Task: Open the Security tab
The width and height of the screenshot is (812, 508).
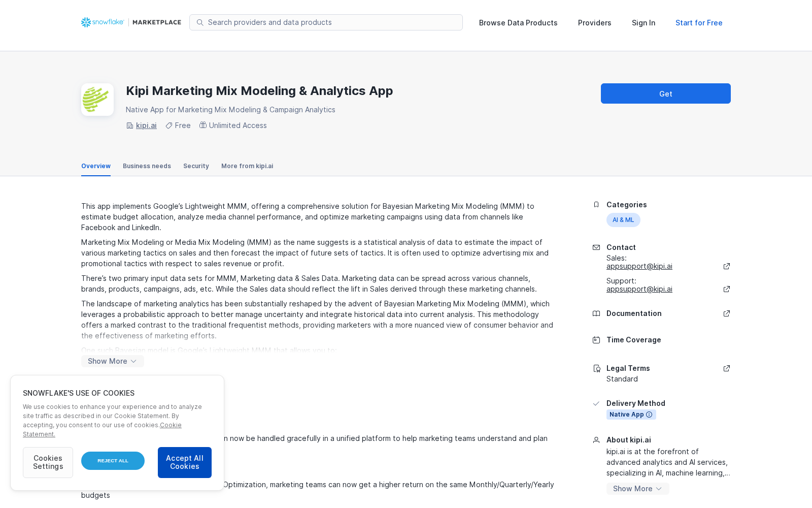Action: point(196,166)
